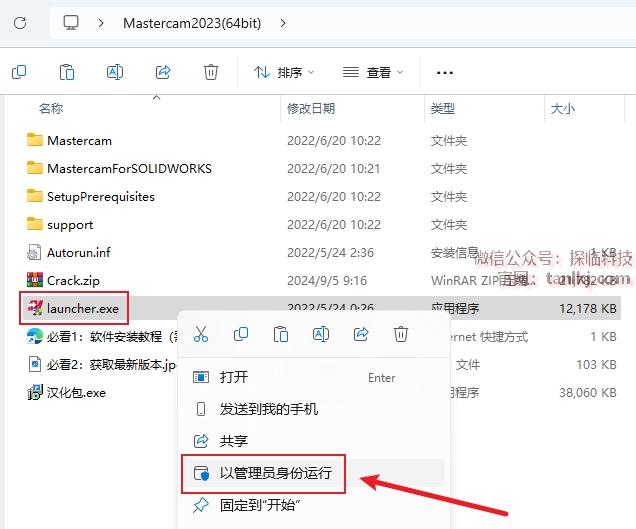Click the context menu Share icon
This screenshot has height=529, width=636.
point(361,335)
